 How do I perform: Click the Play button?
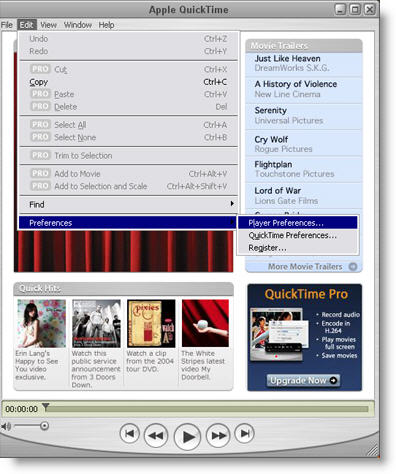[187, 436]
